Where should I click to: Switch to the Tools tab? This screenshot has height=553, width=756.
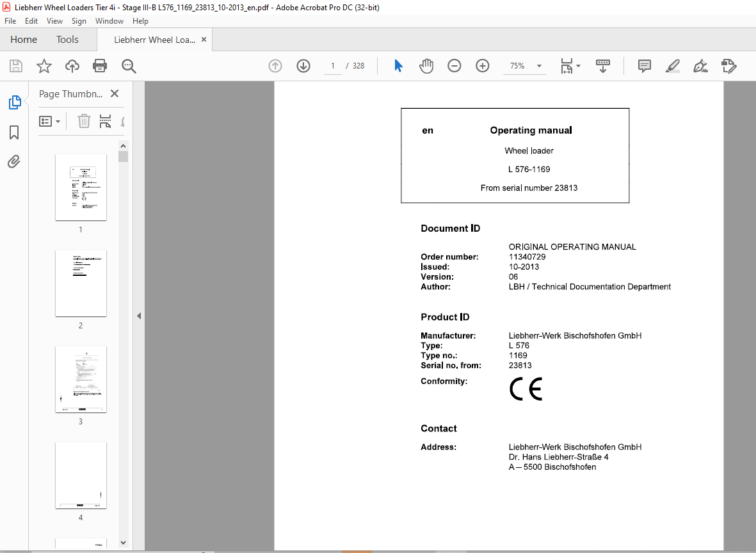click(67, 40)
